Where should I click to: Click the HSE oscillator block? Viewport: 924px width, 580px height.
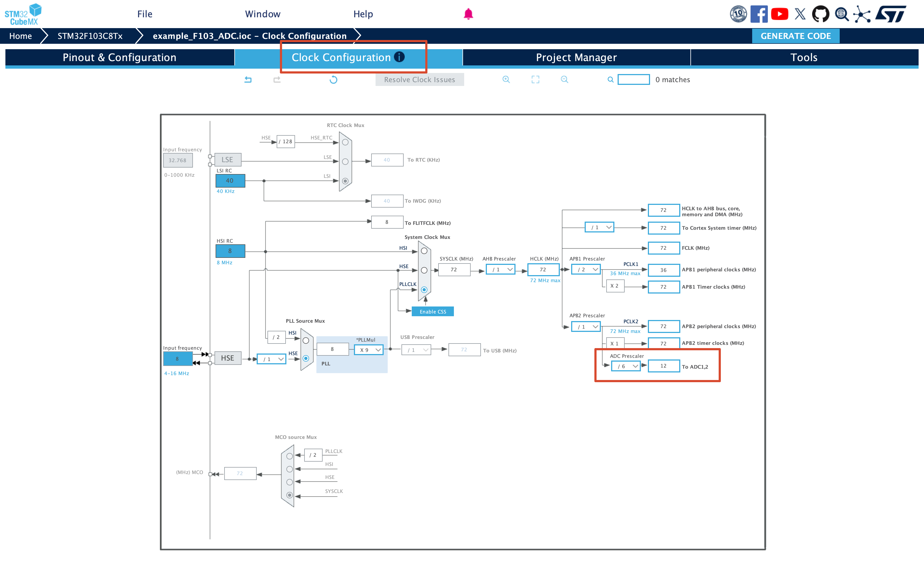point(228,358)
